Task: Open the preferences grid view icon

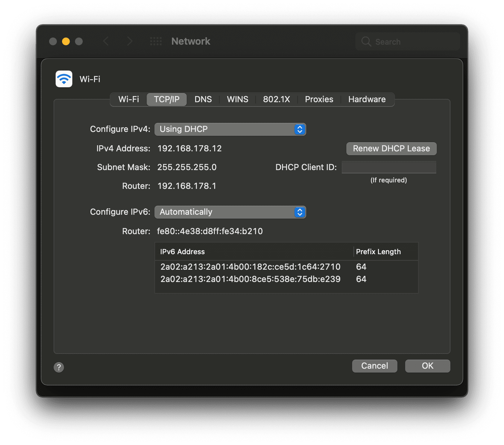Action: 156,41
